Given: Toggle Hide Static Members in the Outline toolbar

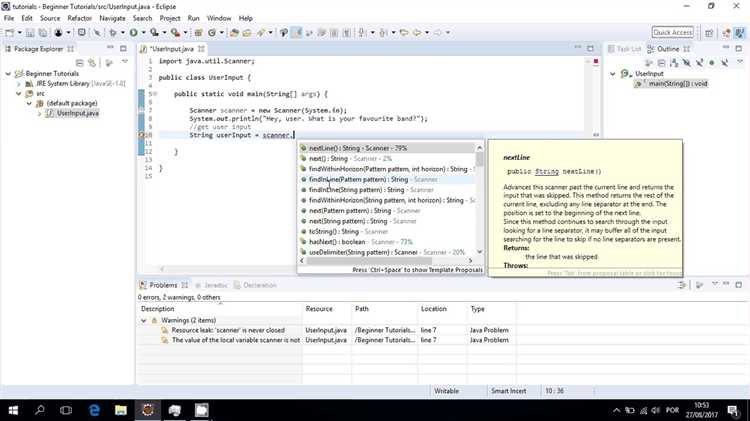Looking at the screenshot, I should pyautogui.click(x=699, y=63).
